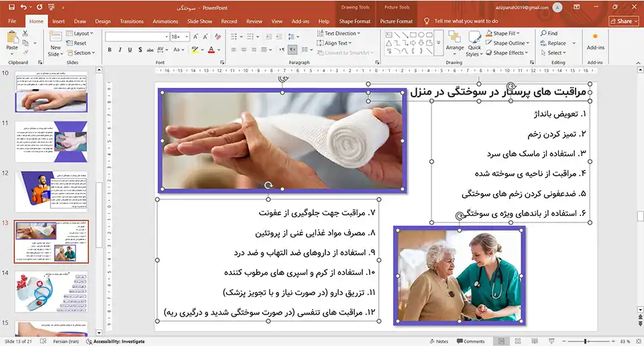Screen dimensions: 644x346
Task: Switch to the Transitions tab
Action: [x=131, y=21]
